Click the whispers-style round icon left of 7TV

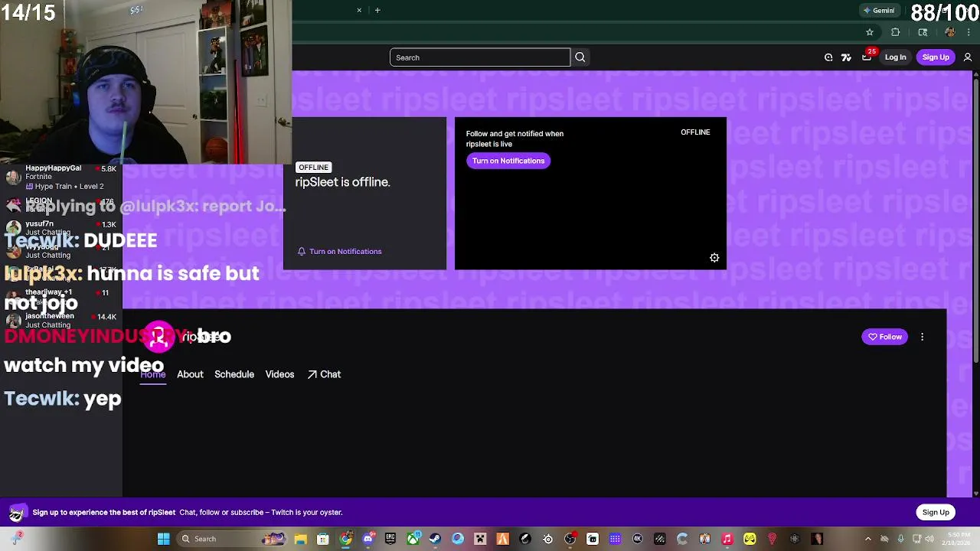click(x=828, y=57)
